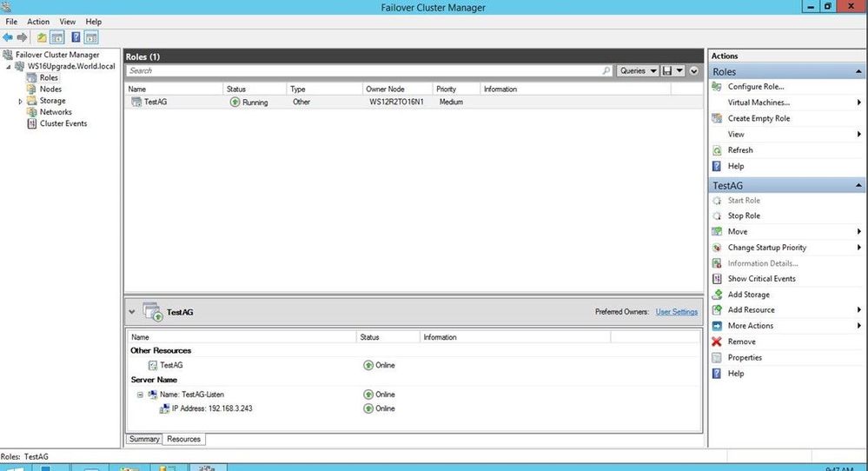Open the Help menu in menu bar
Image resolution: width=868 pixels, height=471 pixels.
(x=94, y=22)
